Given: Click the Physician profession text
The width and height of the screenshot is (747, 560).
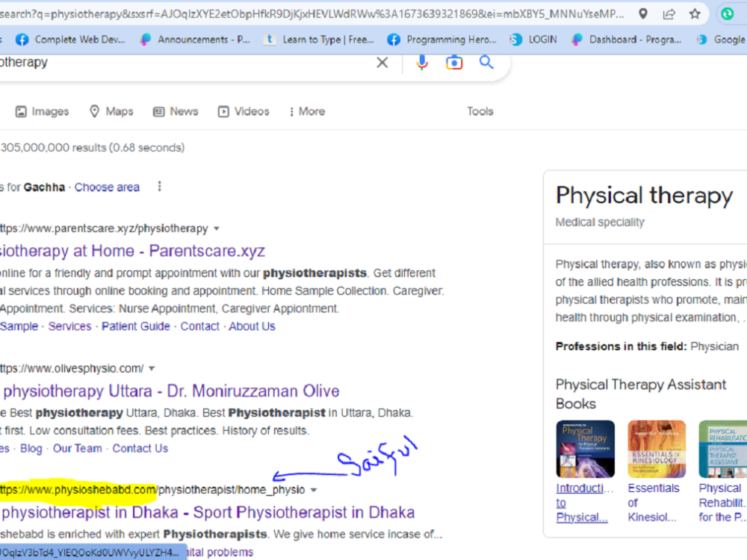Looking at the screenshot, I should point(715,346).
